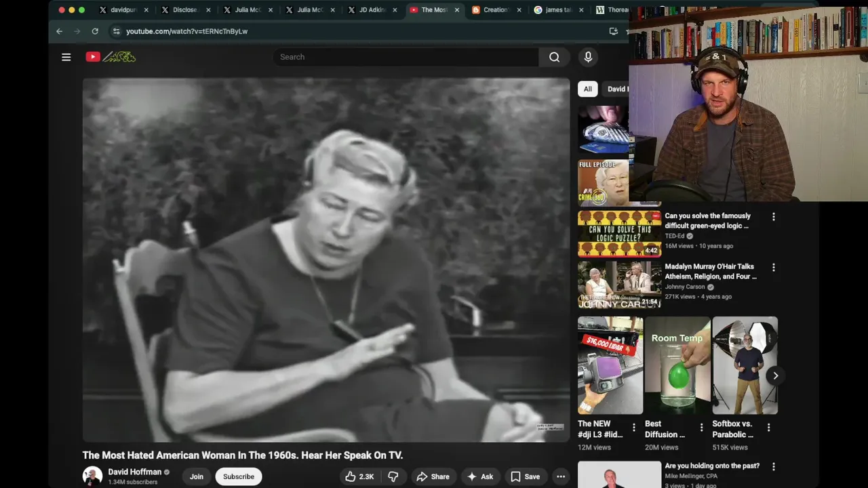Close the 'The Most' YouTube tab

click(x=456, y=10)
